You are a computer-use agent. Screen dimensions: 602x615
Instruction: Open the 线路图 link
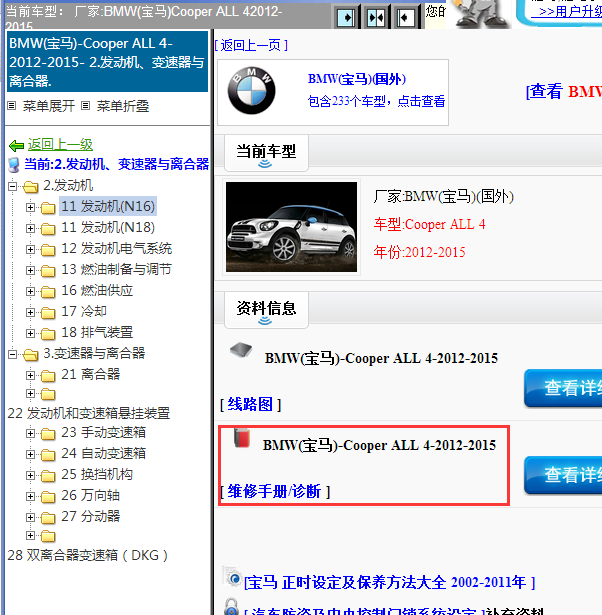[x=250, y=404]
